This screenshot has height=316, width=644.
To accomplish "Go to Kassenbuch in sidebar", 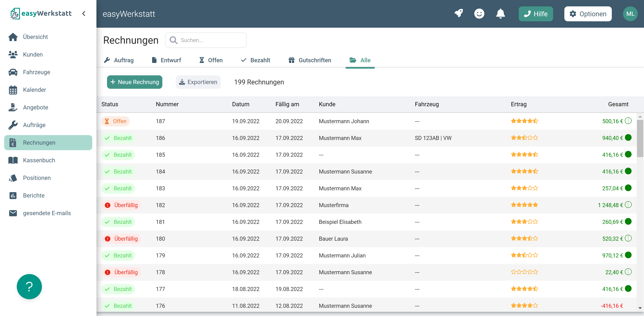I will [x=39, y=160].
